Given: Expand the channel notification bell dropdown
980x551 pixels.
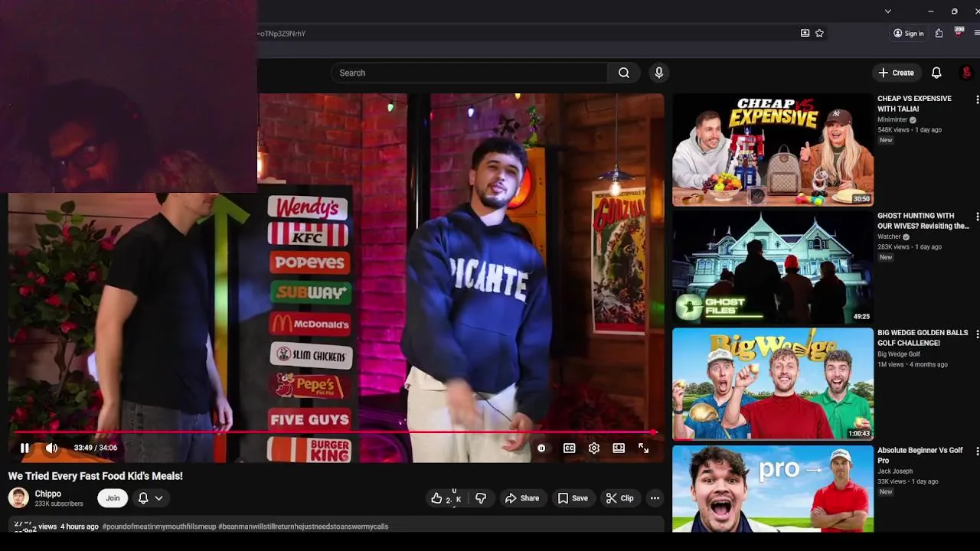Looking at the screenshot, I should tap(150, 498).
